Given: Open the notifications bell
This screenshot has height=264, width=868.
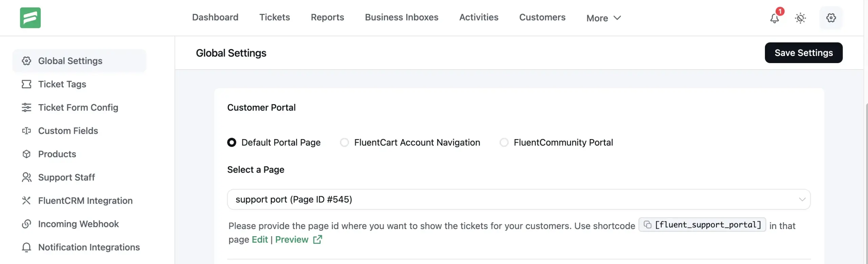Looking at the screenshot, I should coord(774,18).
